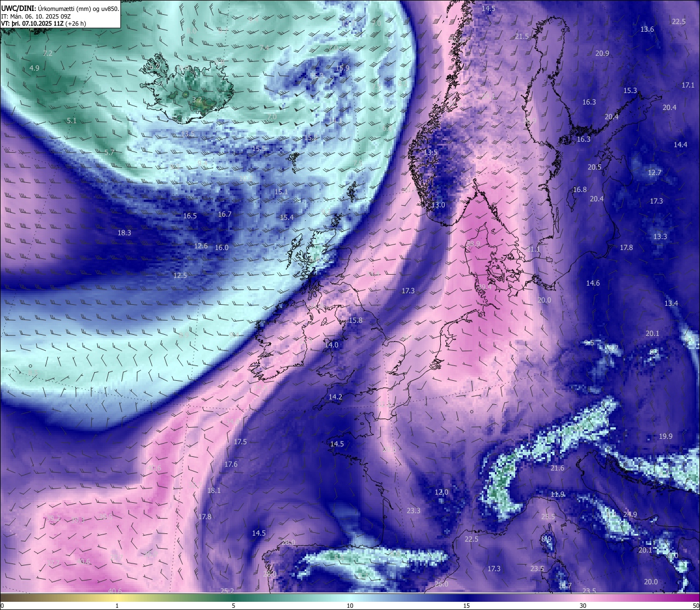The width and height of the screenshot is (700, 610).
Task: Click colorbar tick label 5
Action: (234, 606)
